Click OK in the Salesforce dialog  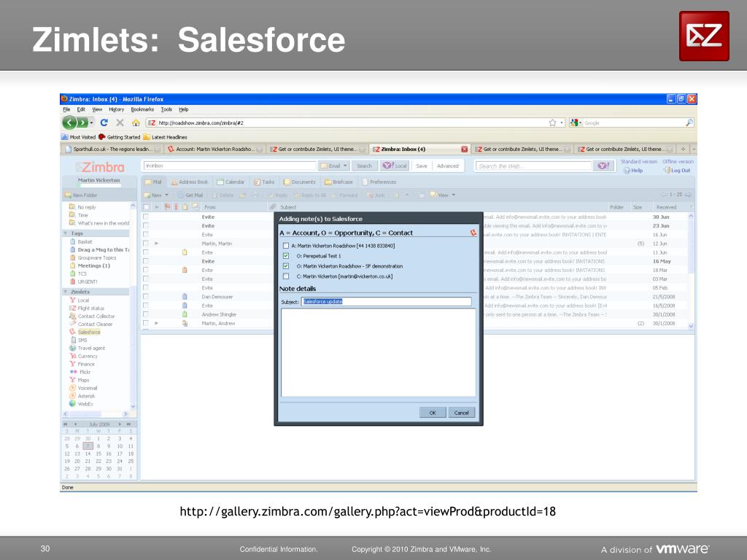pyautogui.click(x=433, y=413)
